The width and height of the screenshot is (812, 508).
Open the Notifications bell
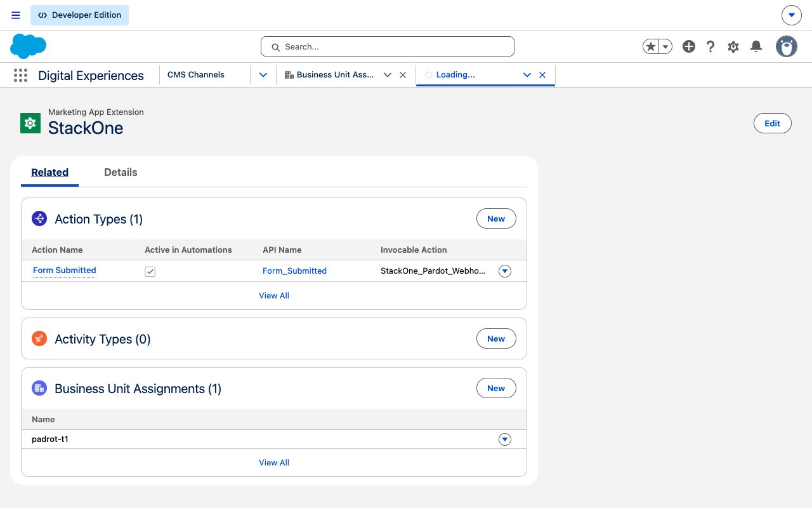(x=756, y=46)
